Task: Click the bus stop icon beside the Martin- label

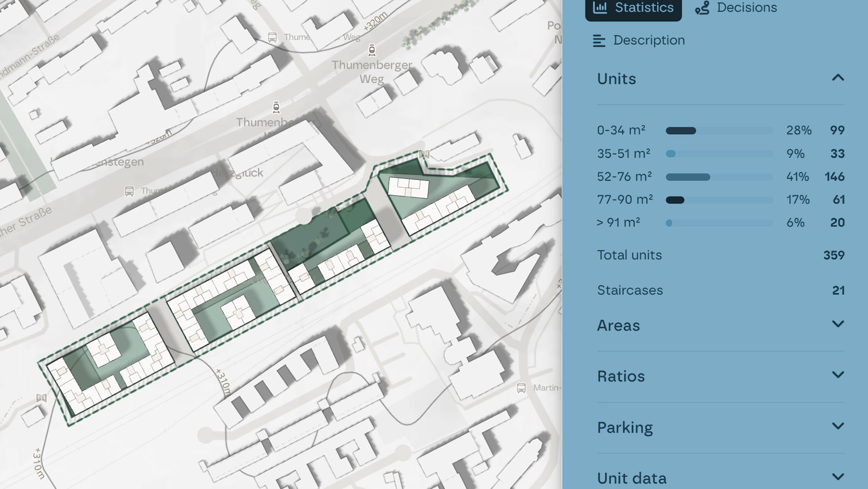Action: tap(521, 388)
